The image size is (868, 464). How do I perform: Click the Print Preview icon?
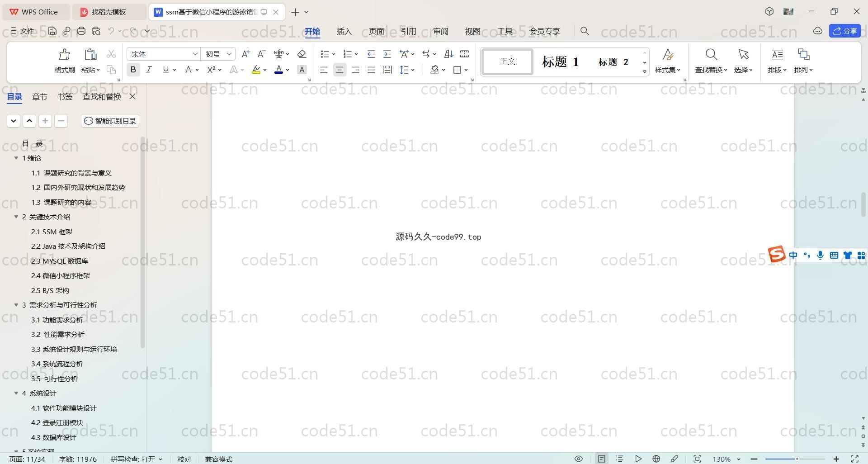point(96,31)
